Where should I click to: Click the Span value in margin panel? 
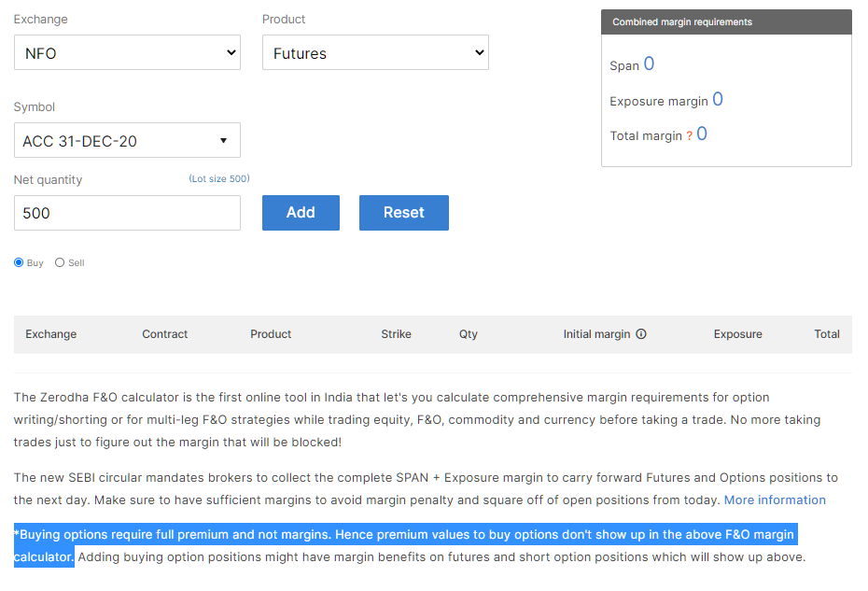[649, 63]
